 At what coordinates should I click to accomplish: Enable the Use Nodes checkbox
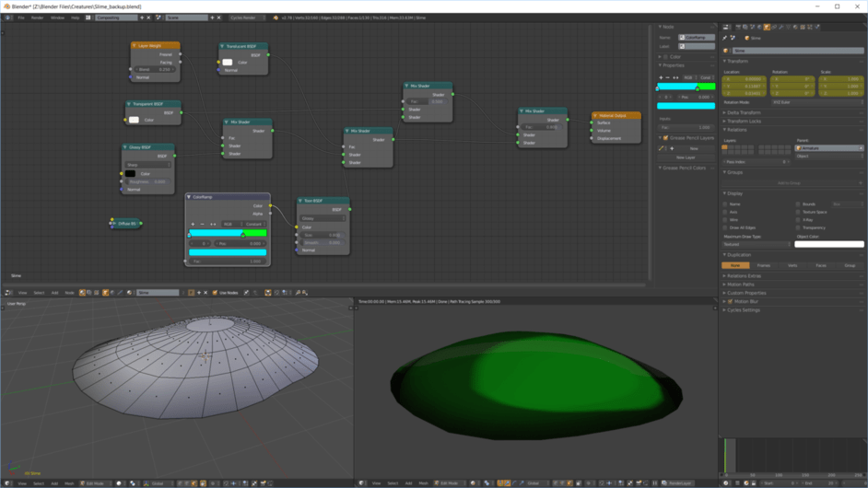tap(216, 293)
